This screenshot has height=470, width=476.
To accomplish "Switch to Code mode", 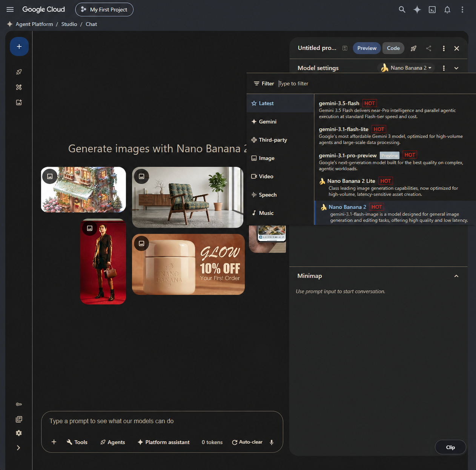I will [x=393, y=48].
